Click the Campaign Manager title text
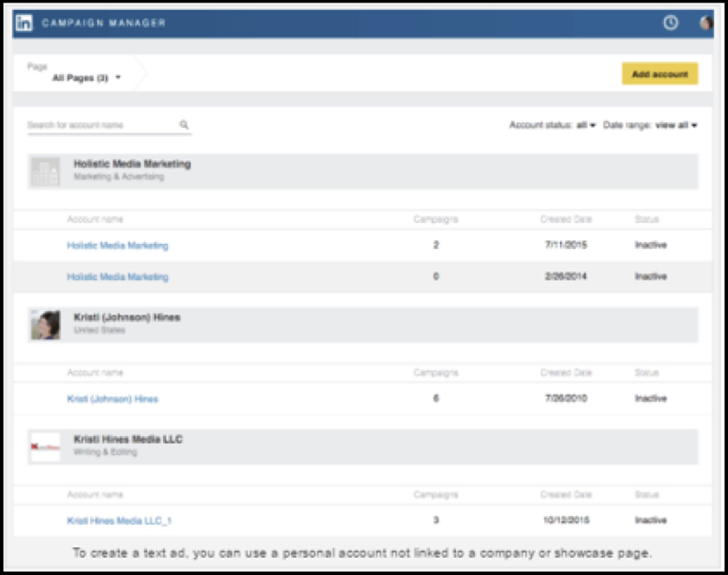This screenshot has width=728, height=575. pos(103,22)
